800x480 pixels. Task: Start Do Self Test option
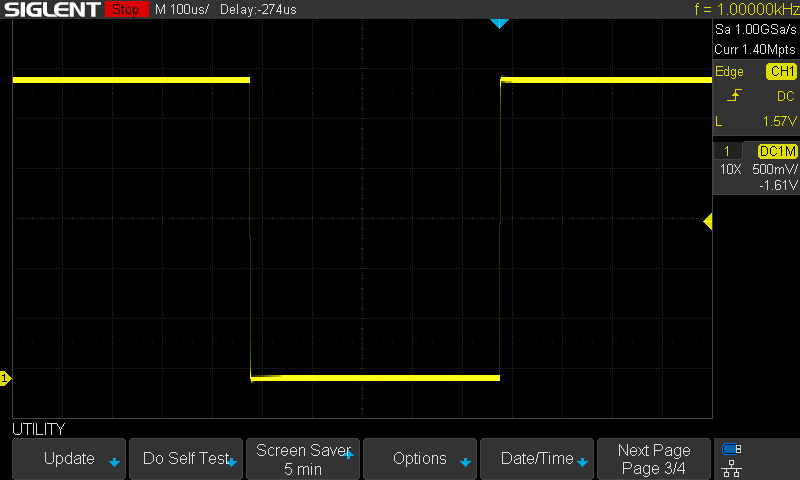tap(186, 459)
